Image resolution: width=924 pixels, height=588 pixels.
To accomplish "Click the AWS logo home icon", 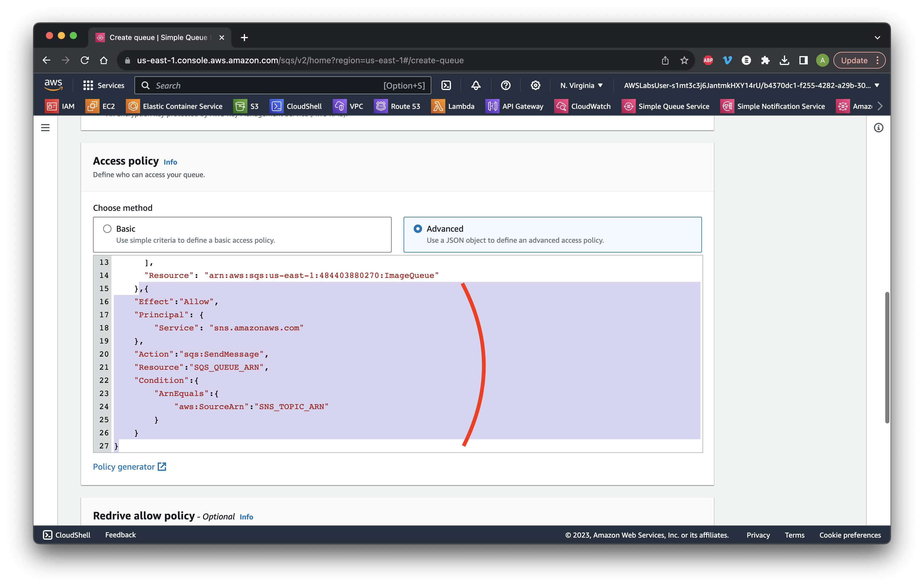I will point(53,85).
